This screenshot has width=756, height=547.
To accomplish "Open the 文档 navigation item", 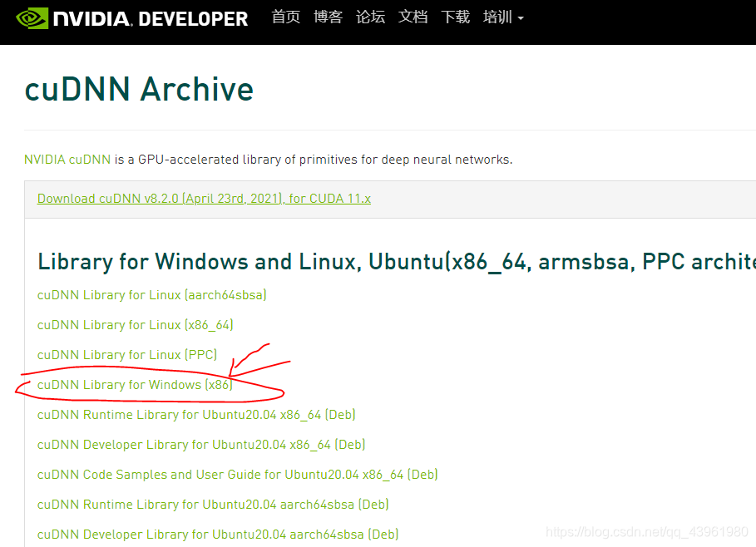I will [x=413, y=17].
